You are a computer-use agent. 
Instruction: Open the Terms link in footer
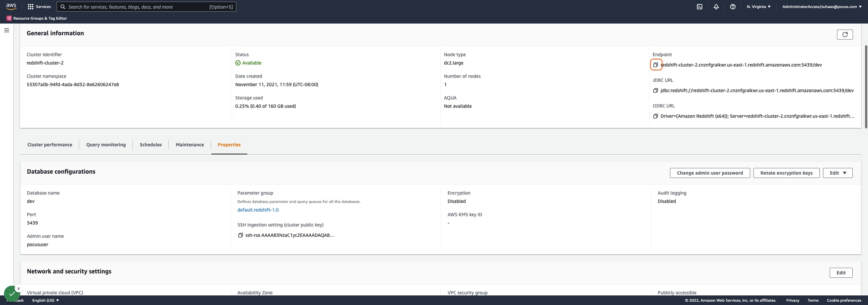813,300
